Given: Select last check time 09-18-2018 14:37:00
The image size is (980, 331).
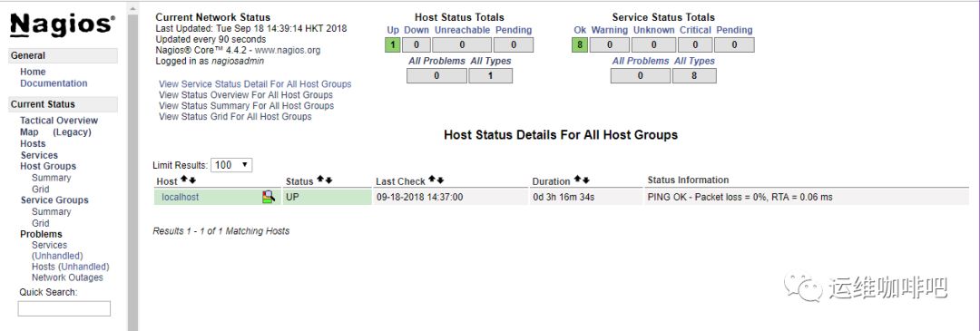Looking at the screenshot, I should pos(419,198).
